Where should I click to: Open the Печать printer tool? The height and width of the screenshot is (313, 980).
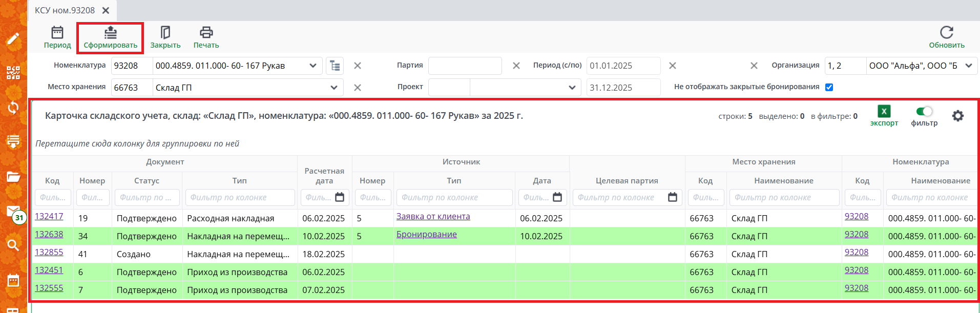tap(206, 33)
